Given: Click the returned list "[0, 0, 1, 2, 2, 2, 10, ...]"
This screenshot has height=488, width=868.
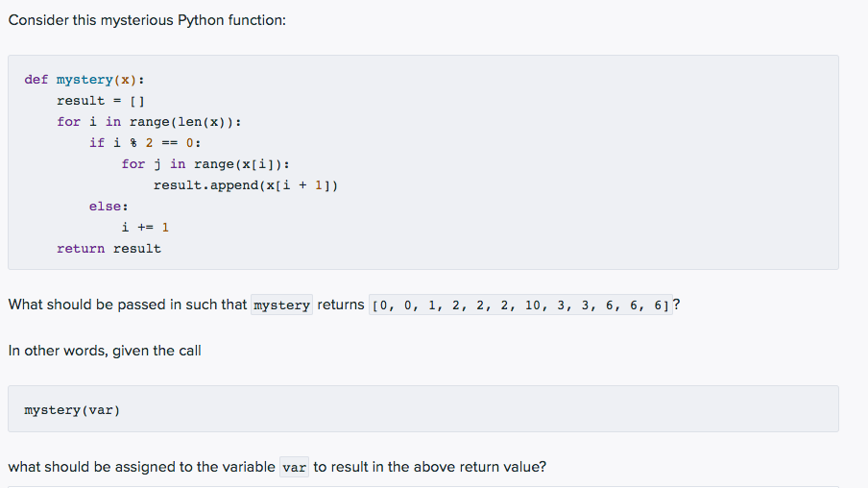Looking at the screenshot, I should (521, 305).
